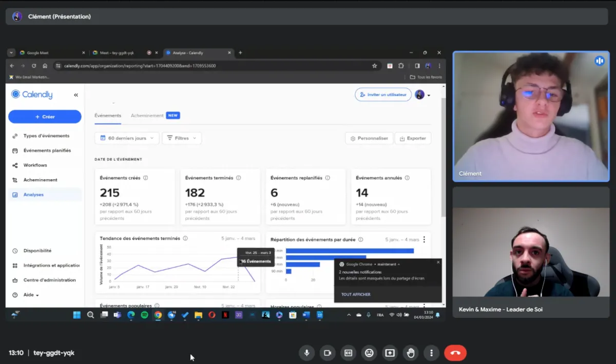Open the Répartition chart three-dot menu

(424, 239)
